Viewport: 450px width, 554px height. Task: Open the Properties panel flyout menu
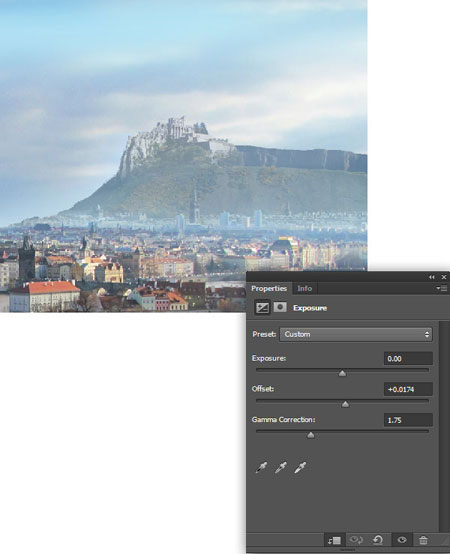click(x=442, y=288)
